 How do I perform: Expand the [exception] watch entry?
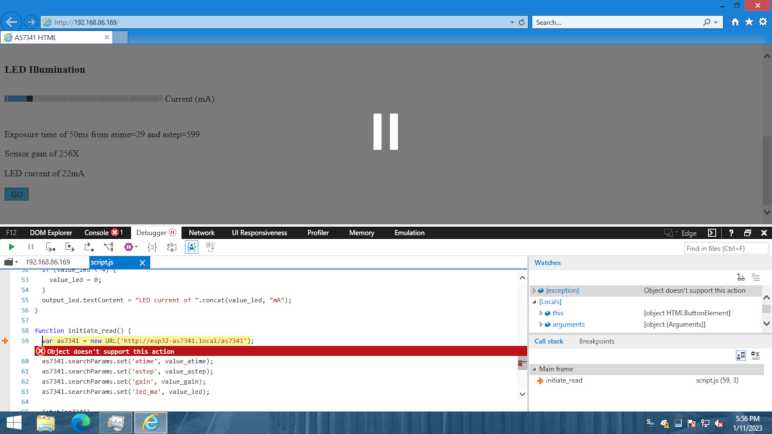coord(535,291)
